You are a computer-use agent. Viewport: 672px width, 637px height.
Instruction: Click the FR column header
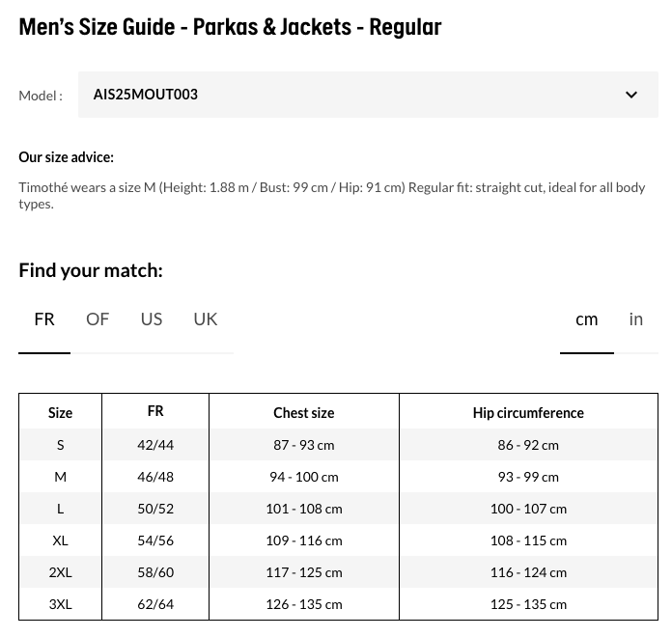click(x=155, y=411)
